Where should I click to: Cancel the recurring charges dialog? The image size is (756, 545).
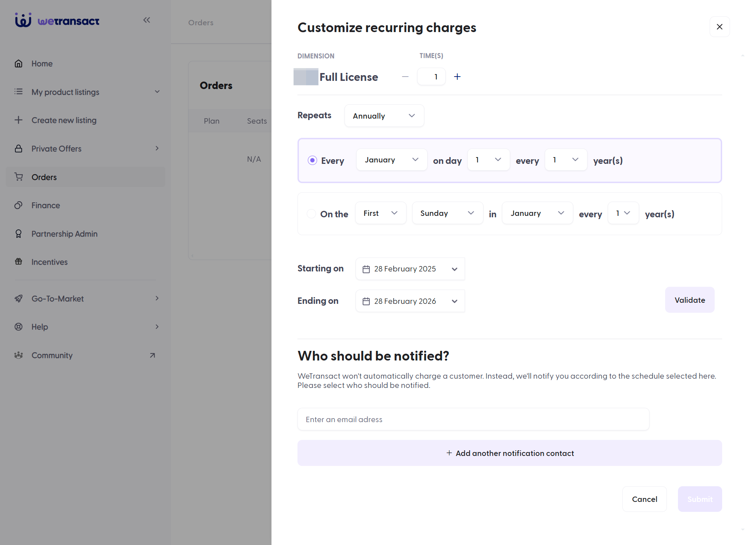click(644, 499)
